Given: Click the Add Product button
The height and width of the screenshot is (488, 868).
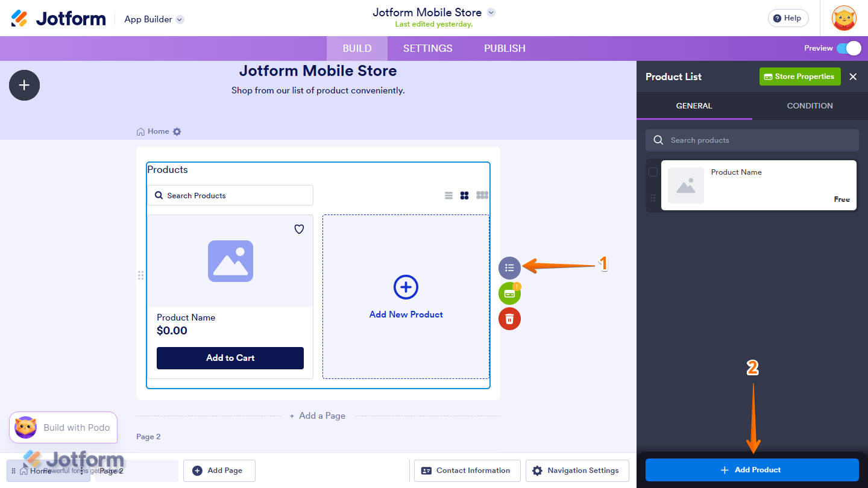Looking at the screenshot, I should click(751, 469).
